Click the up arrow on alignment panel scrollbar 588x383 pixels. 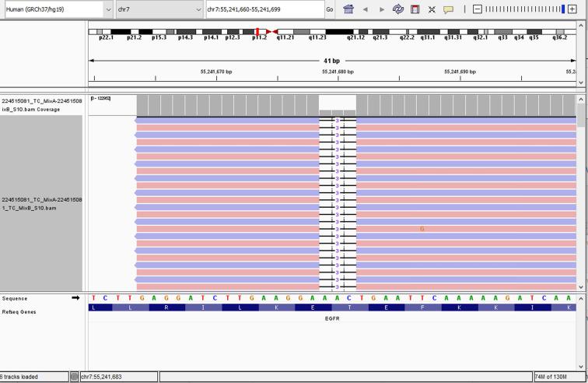click(581, 100)
